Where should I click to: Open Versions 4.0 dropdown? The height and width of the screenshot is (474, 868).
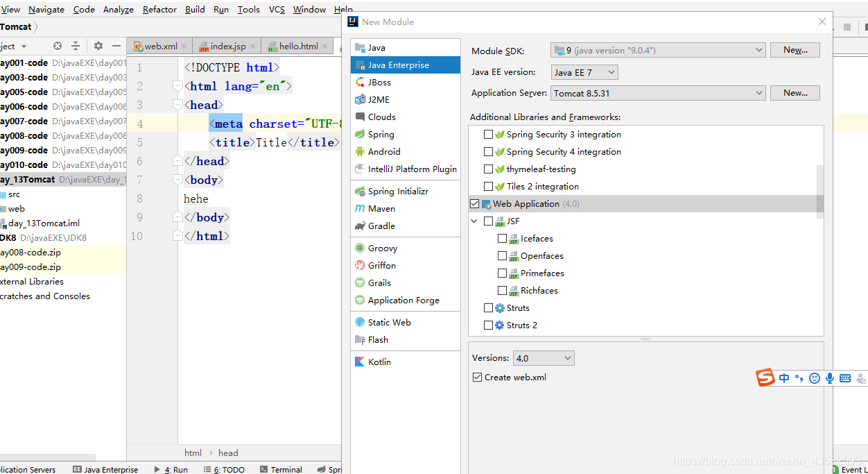coord(544,358)
